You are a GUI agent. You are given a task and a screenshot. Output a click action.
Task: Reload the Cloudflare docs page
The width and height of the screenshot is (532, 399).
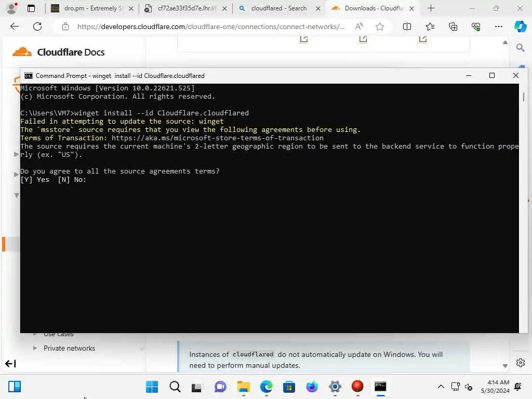coord(37,26)
